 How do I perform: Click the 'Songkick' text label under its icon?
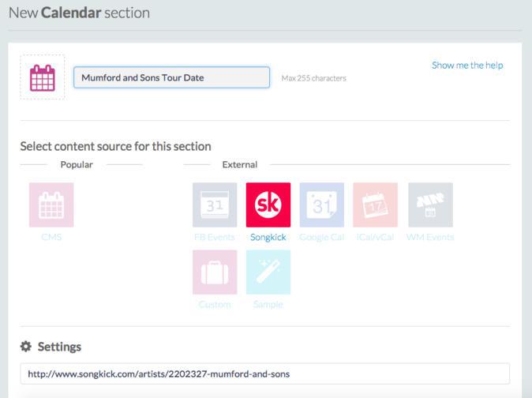tap(268, 237)
